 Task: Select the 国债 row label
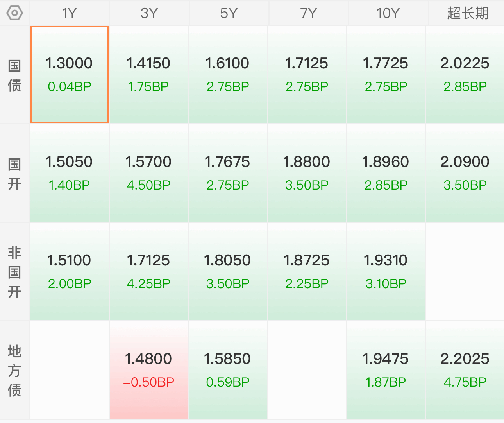14,75
